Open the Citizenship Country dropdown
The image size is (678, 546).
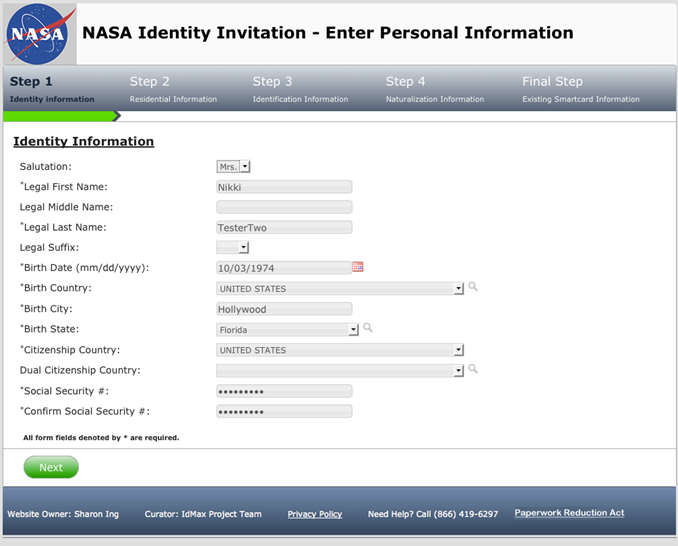point(459,350)
